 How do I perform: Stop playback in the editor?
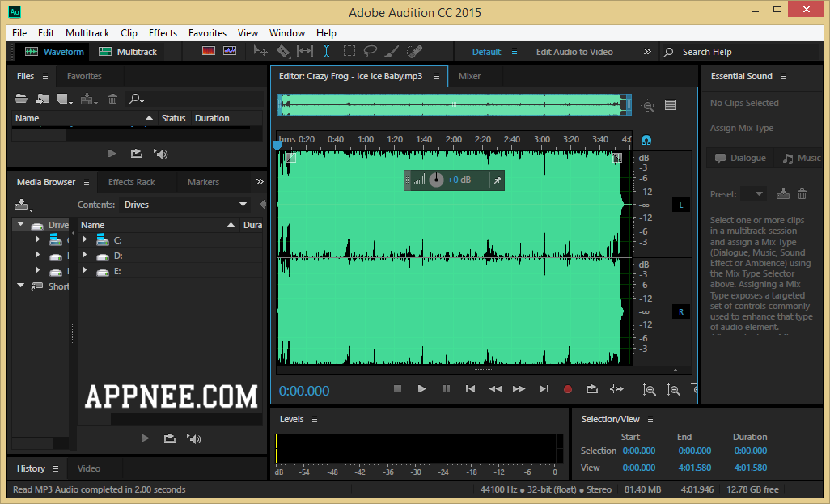(x=397, y=389)
